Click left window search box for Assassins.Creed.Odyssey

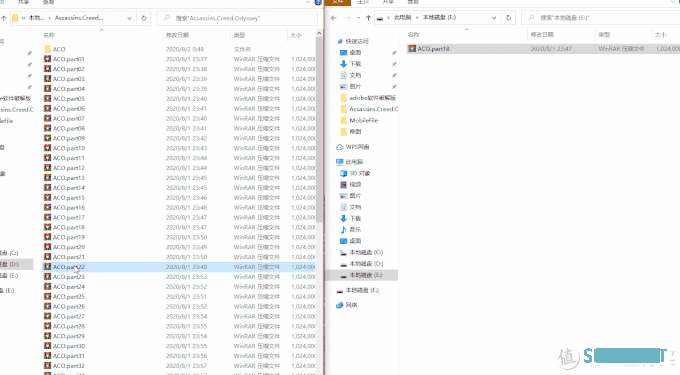[x=237, y=18]
